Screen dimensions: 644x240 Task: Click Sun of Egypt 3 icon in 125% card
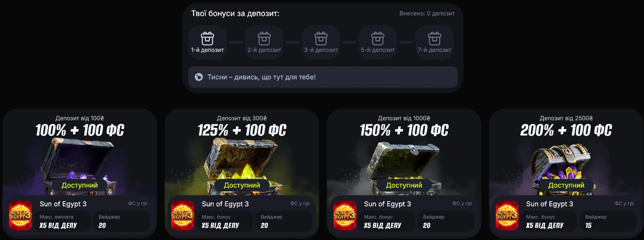[x=183, y=215]
